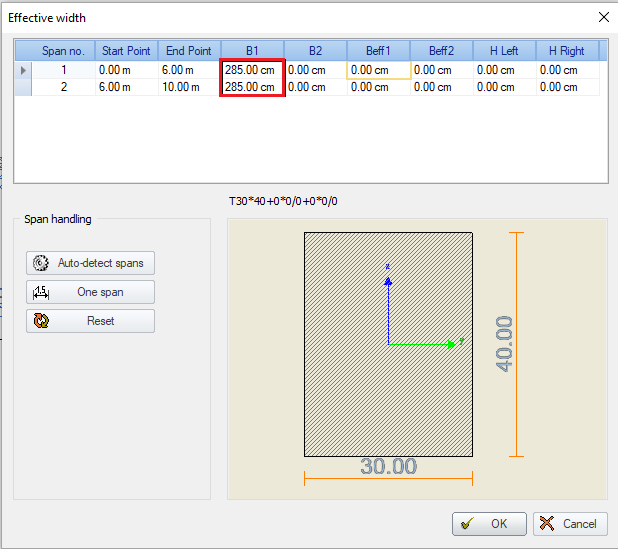This screenshot has width=618, height=549.
Task: Select span number 2 cell
Action: pyautogui.click(x=63, y=87)
